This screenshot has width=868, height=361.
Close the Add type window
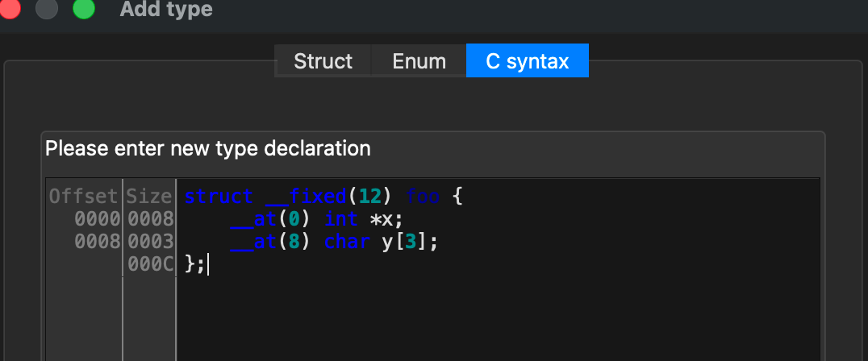pyautogui.click(x=10, y=10)
